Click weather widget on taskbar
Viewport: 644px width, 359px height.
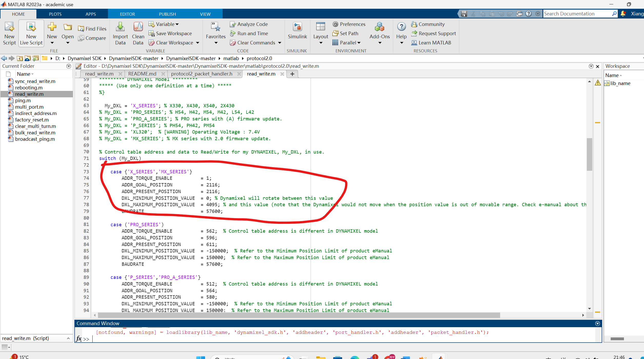[x=19, y=357]
